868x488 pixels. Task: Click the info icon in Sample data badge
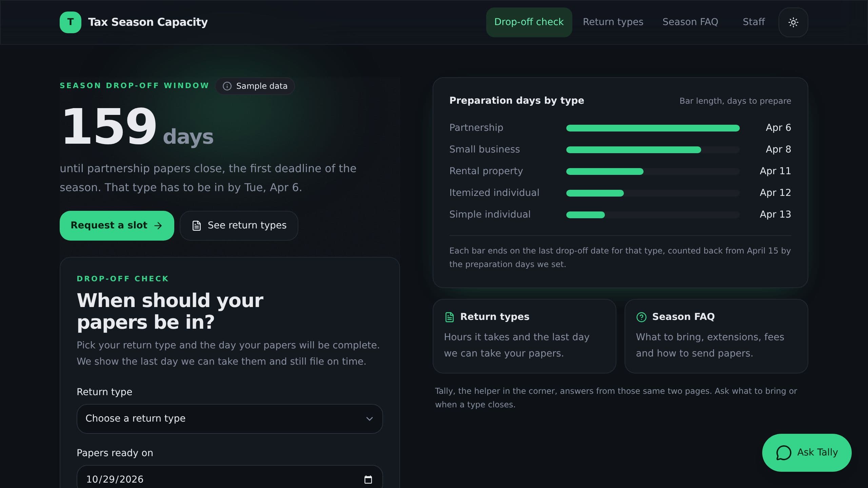[x=227, y=86]
